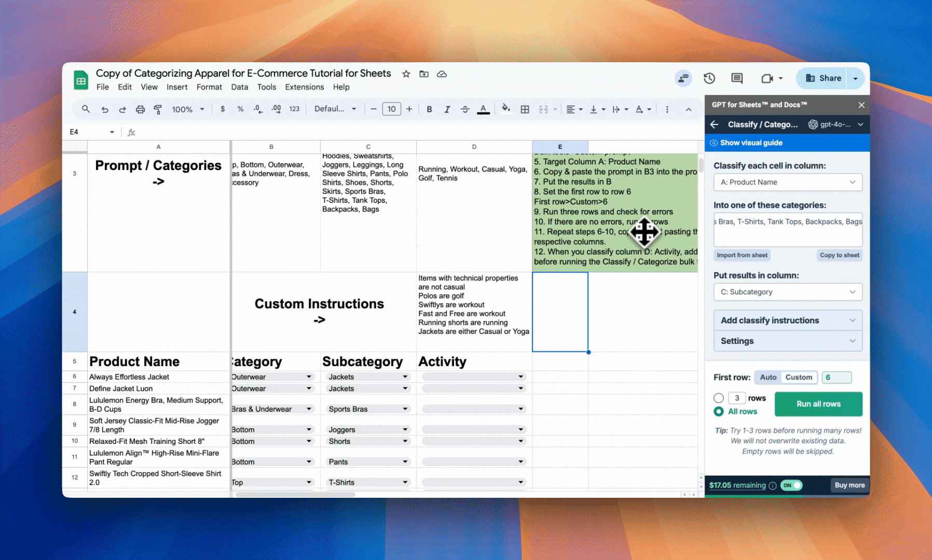Open the Google Sheets home icon
This screenshot has height=560, width=932.
click(x=81, y=80)
